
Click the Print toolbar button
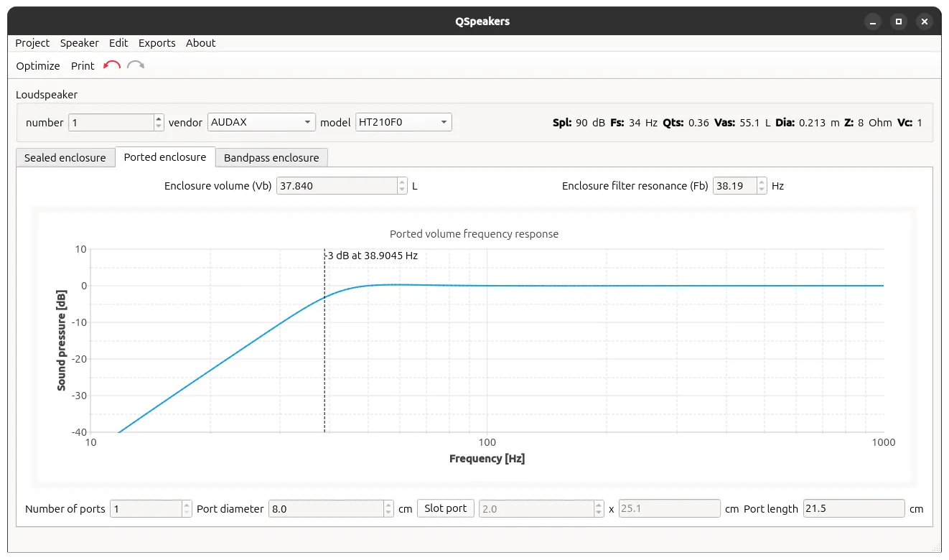(83, 66)
